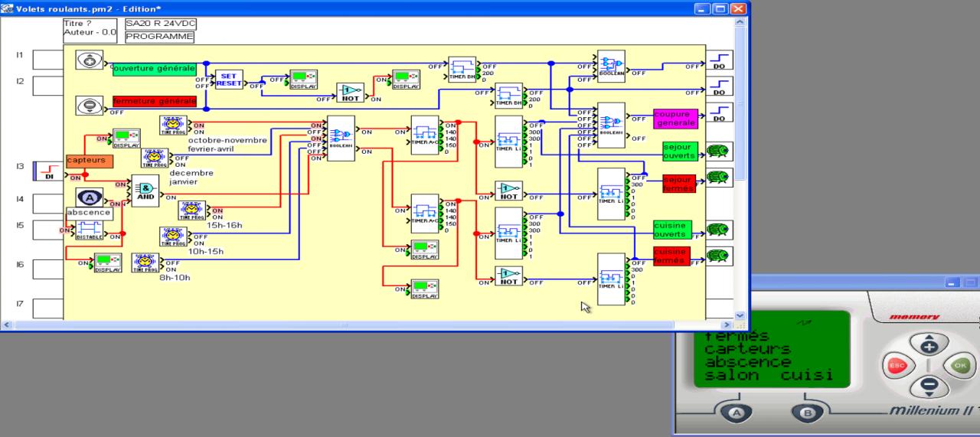The width and height of the screenshot is (980, 437).
Task: Click the horizontal scrollbar left arrow
Action: pyautogui.click(x=7, y=326)
